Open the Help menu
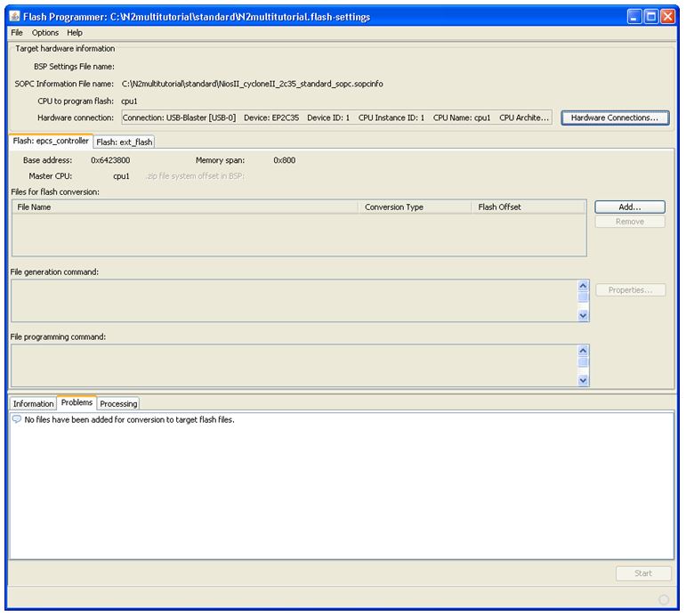 (75, 33)
